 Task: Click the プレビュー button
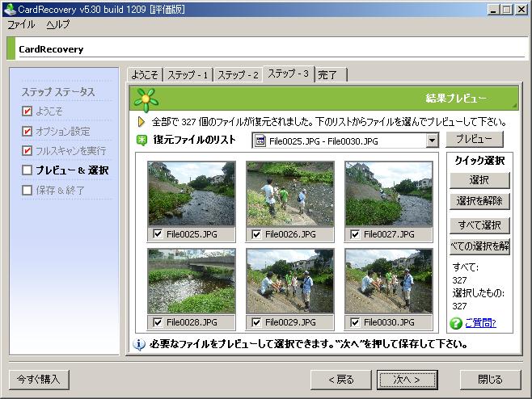click(475, 139)
